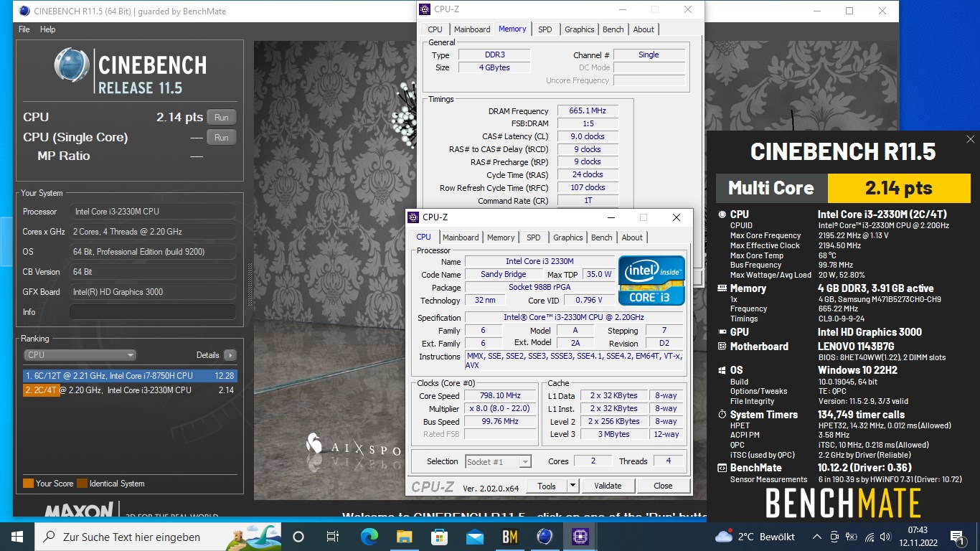Click the CPU chip icon in the BenchMate panel

[x=722, y=215]
